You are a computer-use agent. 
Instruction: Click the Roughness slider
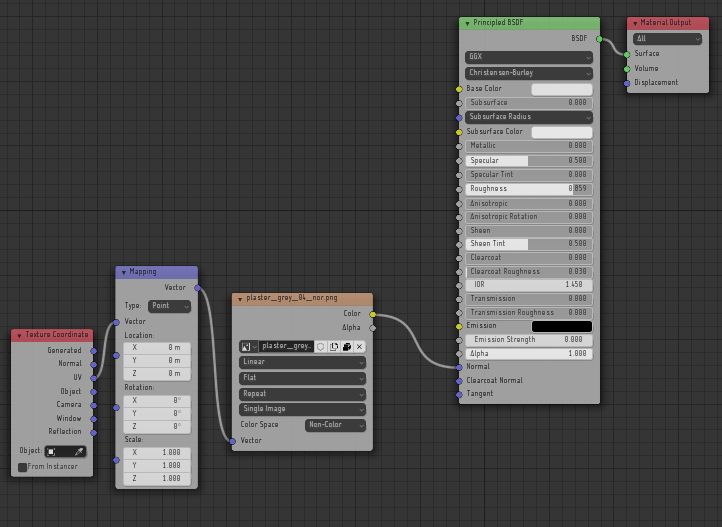(x=529, y=189)
